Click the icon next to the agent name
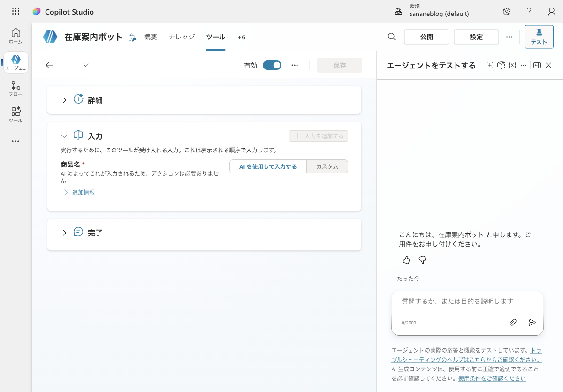563x392 pixels. 132,38
